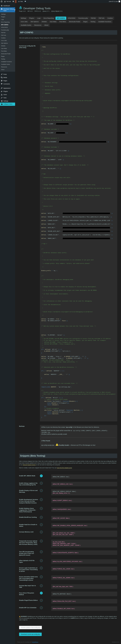Open Tools menu in sidebar

(8, 98)
